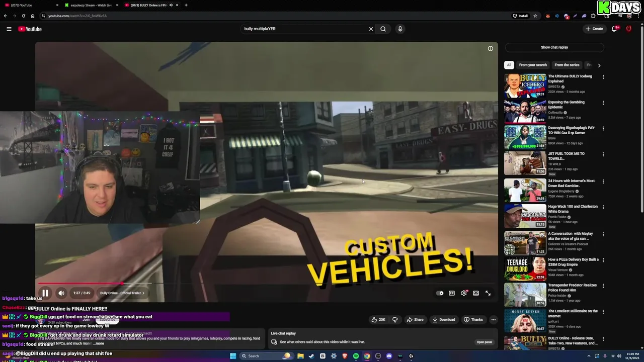Screen dimensions: 644x362
Task: Open the account avatar menu
Action: click(x=628, y=29)
